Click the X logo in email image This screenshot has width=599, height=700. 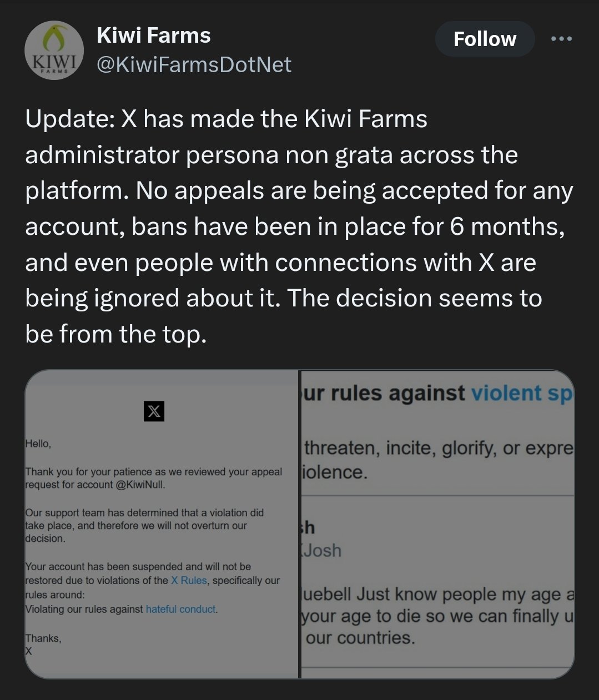pos(154,411)
